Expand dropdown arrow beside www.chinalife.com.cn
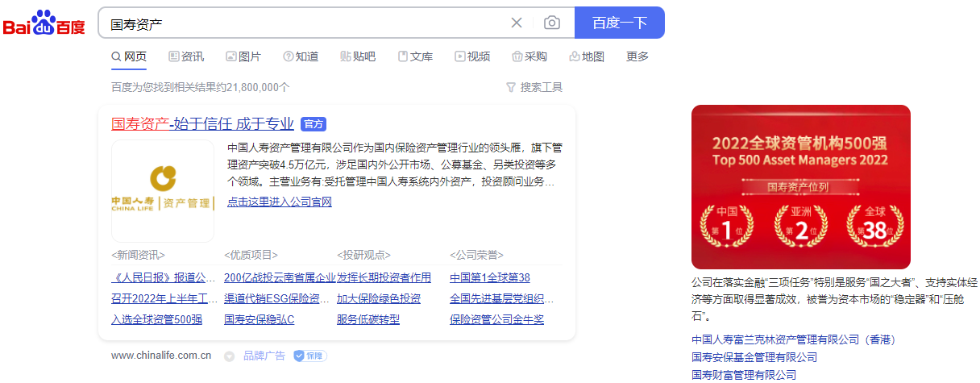The width and height of the screenshot is (980, 383). coord(229,356)
